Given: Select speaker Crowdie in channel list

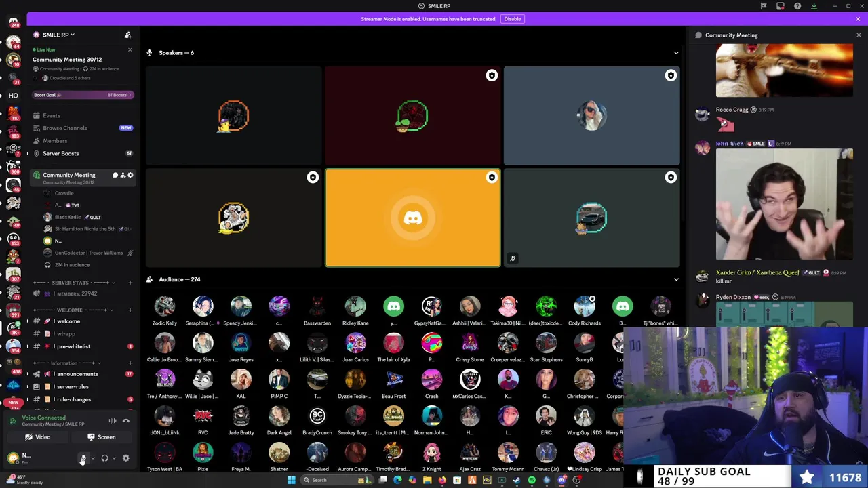Looking at the screenshot, I should tap(64, 193).
